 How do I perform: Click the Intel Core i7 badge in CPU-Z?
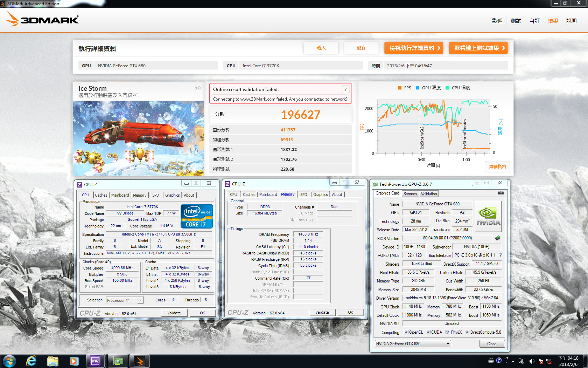point(197,216)
